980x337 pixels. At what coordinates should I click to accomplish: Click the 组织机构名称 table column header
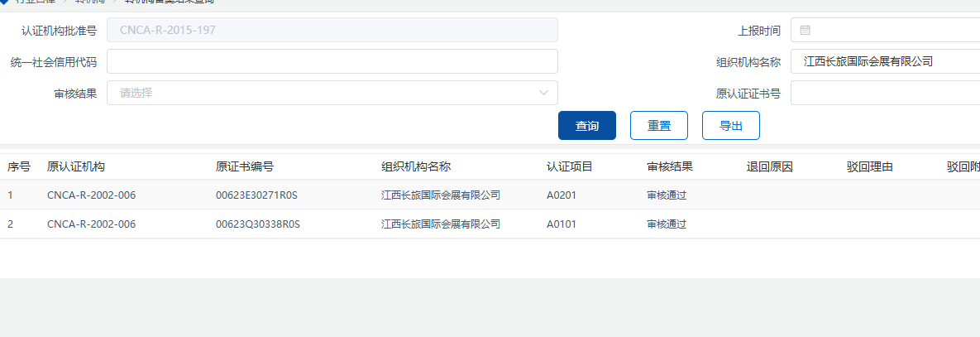coord(416,166)
